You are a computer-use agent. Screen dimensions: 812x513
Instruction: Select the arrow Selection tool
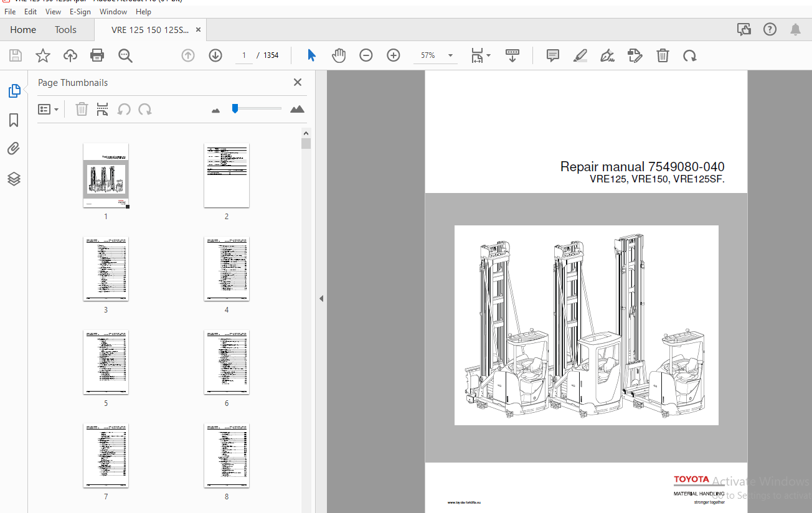click(x=311, y=55)
